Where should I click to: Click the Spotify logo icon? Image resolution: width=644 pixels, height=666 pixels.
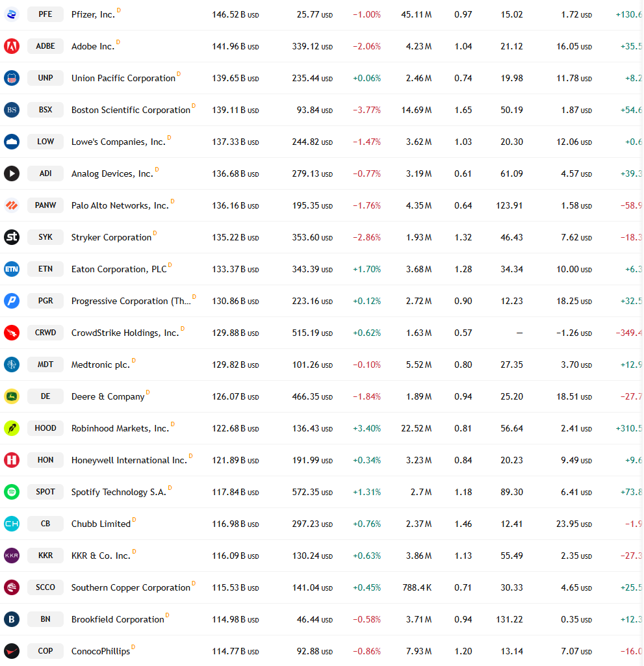(x=12, y=492)
